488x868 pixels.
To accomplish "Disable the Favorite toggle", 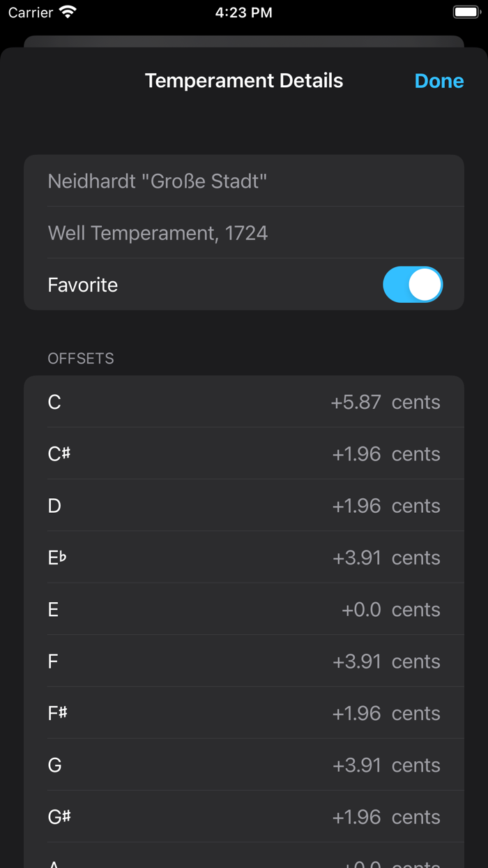I will (x=413, y=284).
